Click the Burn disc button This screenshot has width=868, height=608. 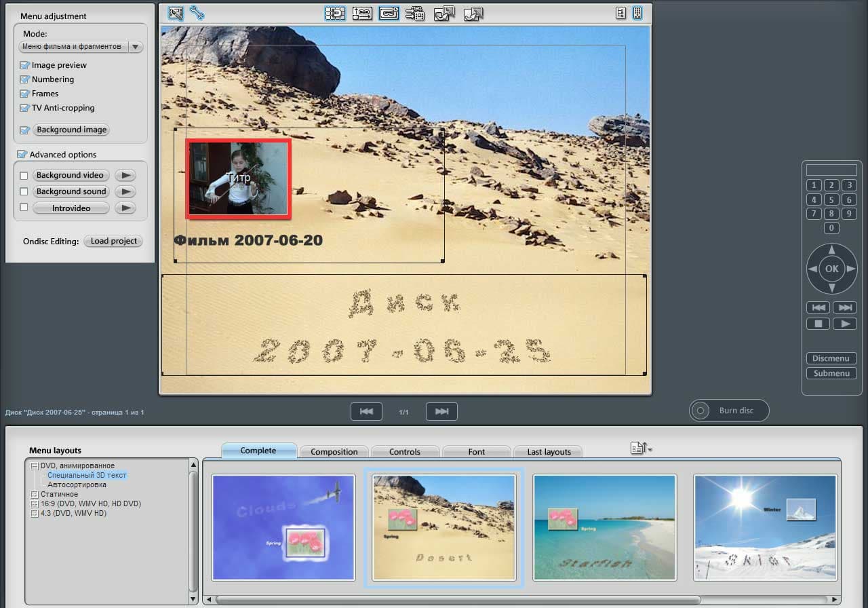(x=730, y=411)
